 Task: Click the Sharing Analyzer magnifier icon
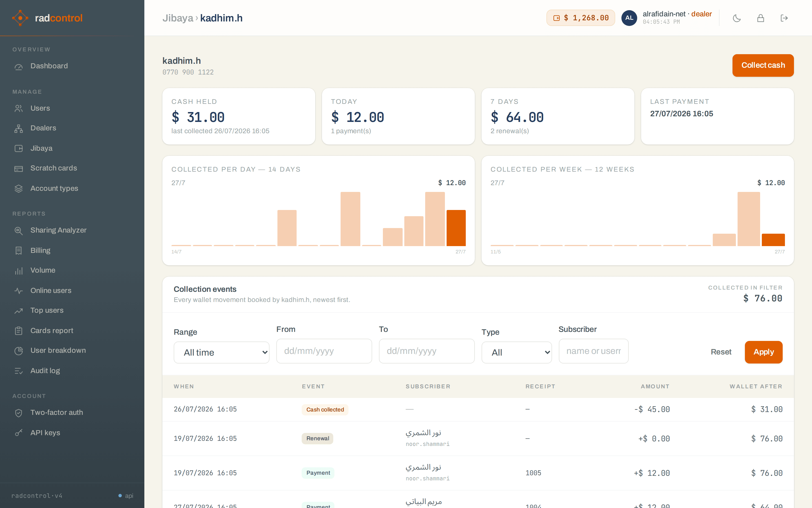pos(18,231)
